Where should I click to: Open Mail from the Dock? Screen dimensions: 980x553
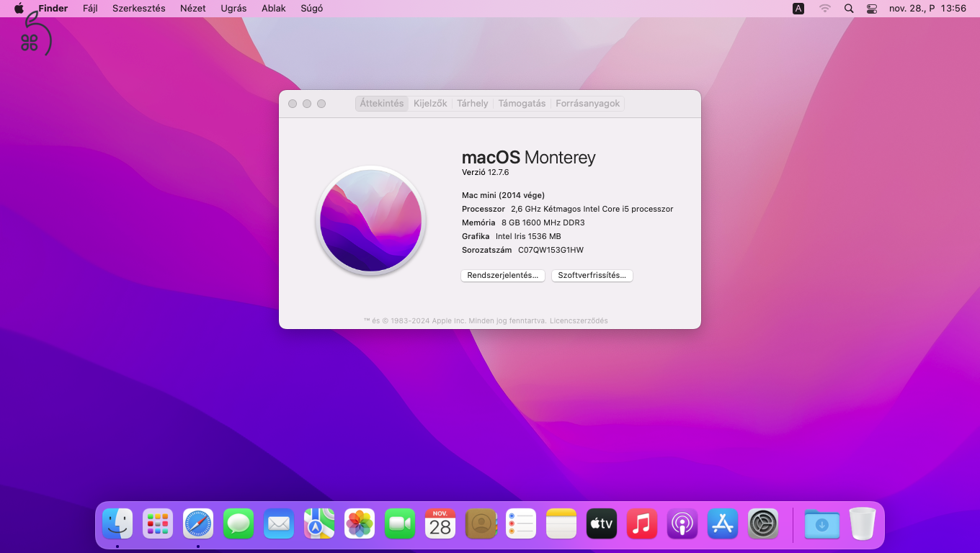[x=279, y=523]
